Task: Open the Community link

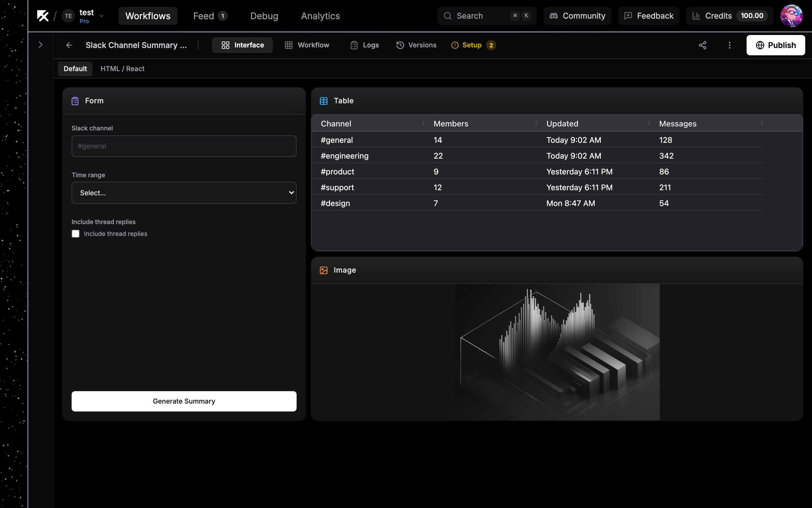Action: 577,16
